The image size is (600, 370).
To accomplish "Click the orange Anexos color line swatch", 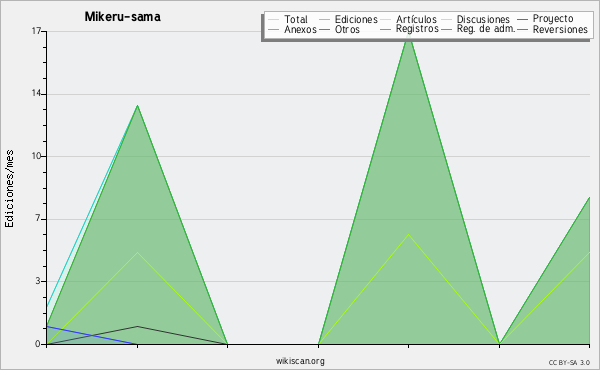I will [273, 29].
